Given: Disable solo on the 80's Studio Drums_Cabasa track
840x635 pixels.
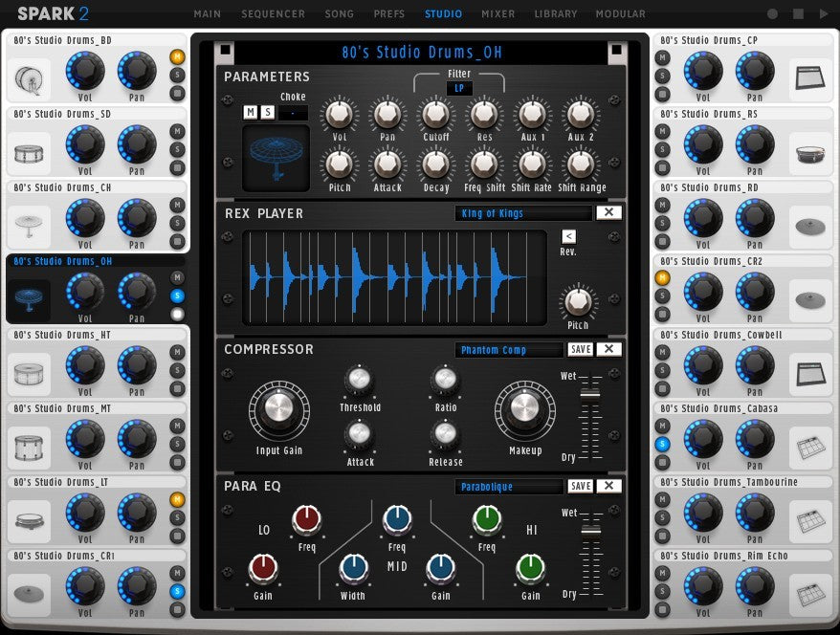Looking at the screenshot, I should tap(663, 444).
